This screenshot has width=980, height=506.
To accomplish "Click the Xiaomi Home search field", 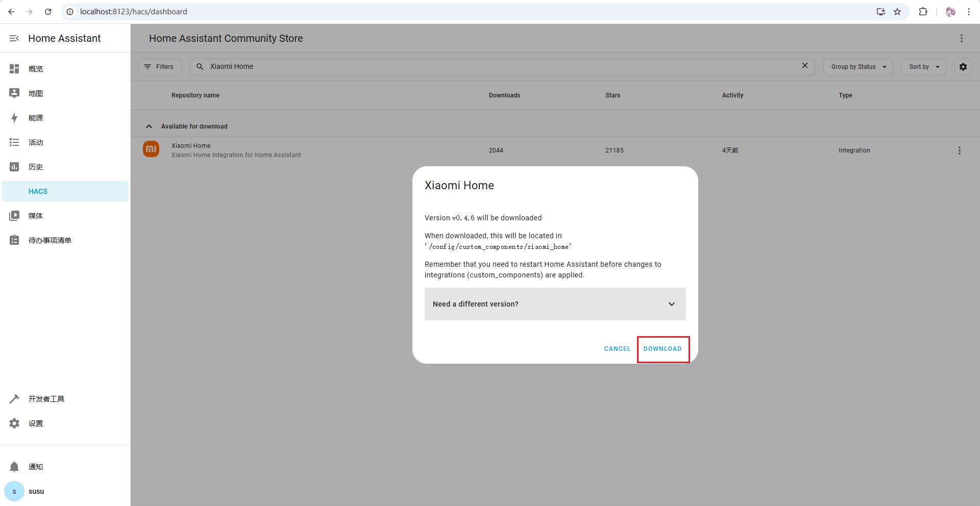I will 500,67.
